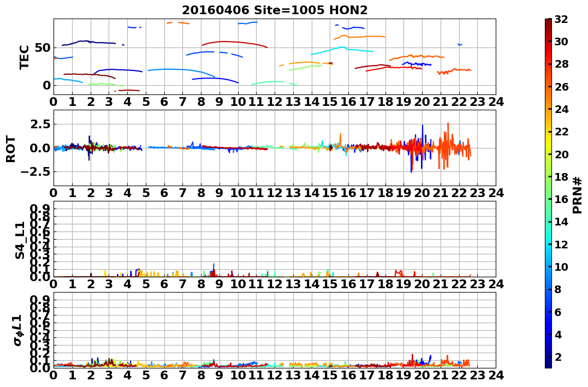Select colorbar tick label 12
588x387 pixels.
(561, 244)
